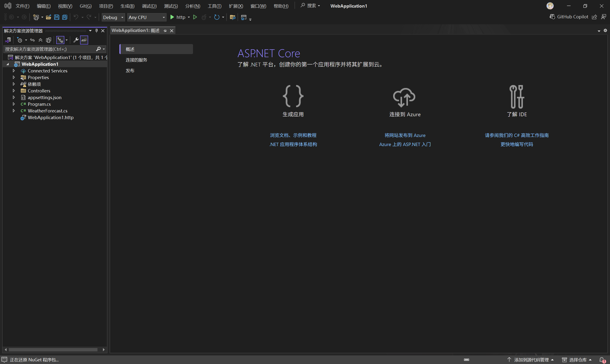Click the GitHub Copilot badge icon
Viewport: 610px width, 364px height.
pyautogui.click(x=552, y=17)
